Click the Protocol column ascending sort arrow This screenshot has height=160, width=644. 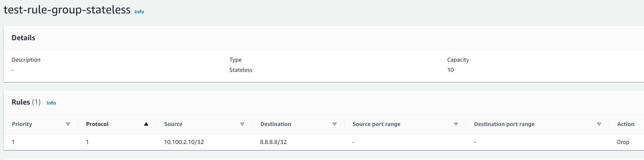click(146, 124)
